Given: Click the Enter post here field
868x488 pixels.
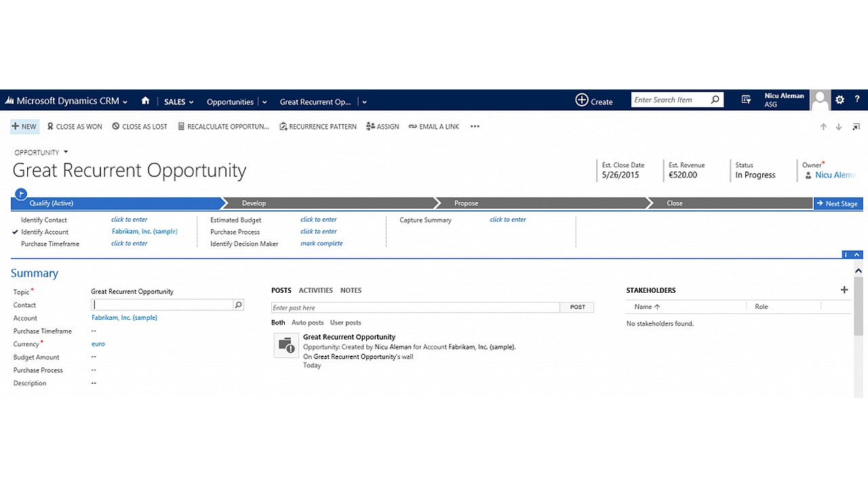Looking at the screenshot, I should [x=415, y=308].
